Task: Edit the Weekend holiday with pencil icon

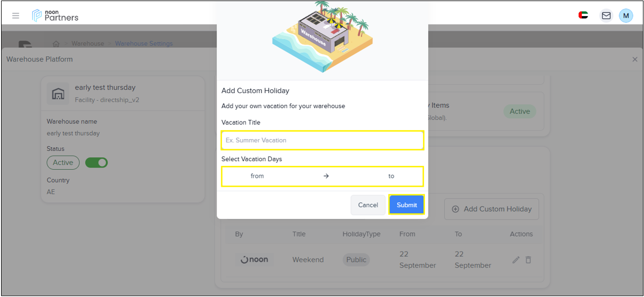Action: tap(516, 260)
